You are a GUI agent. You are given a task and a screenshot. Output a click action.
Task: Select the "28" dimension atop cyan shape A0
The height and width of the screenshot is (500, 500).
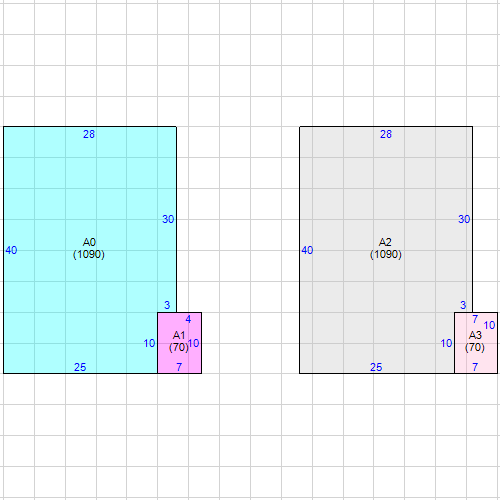pos(89,134)
